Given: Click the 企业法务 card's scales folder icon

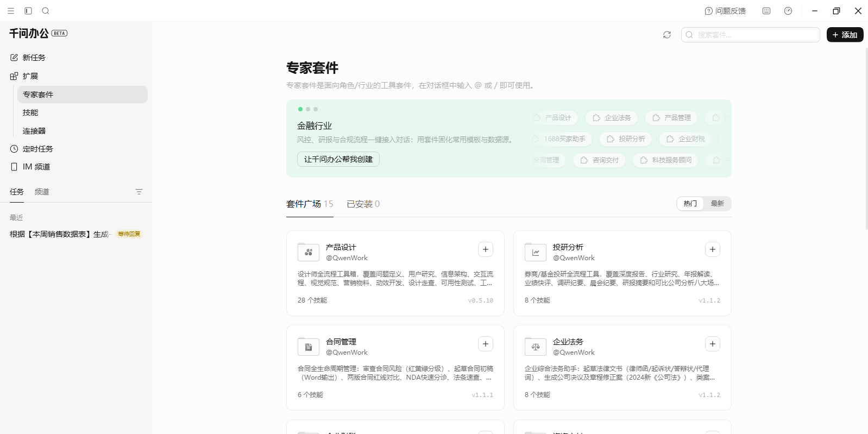Looking at the screenshot, I should (x=536, y=347).
